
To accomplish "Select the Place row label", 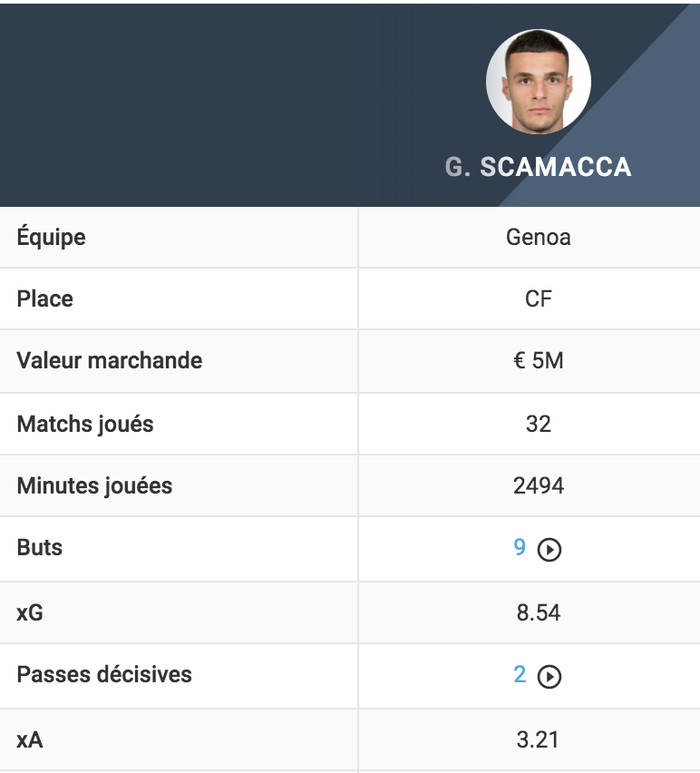I will click(44, 298).
